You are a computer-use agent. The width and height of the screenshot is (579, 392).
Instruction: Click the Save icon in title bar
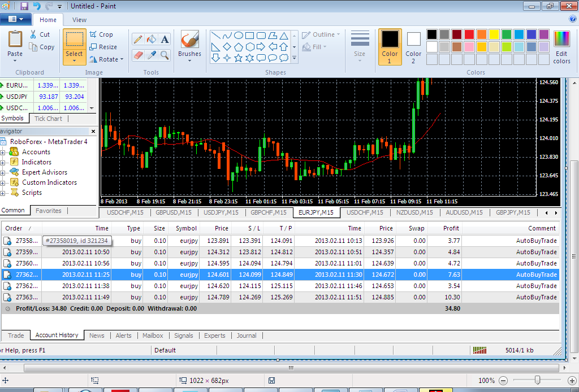click(24, 6)
